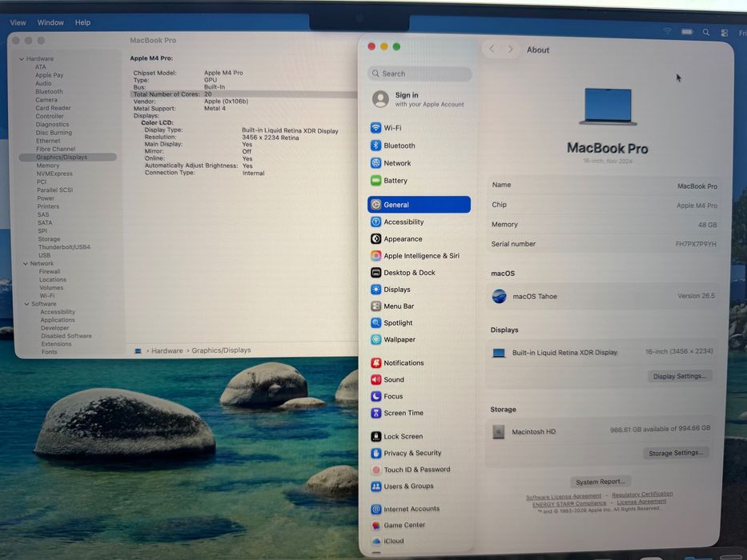747x560 pixels.
Task: Open Notifications bell icon
Action: click(x=376, y=363)
